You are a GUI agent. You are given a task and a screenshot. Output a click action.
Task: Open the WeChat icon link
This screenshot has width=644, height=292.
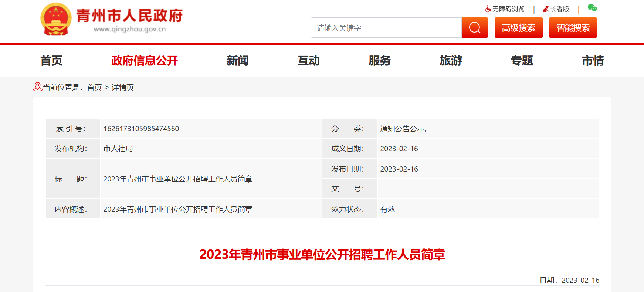592,8
